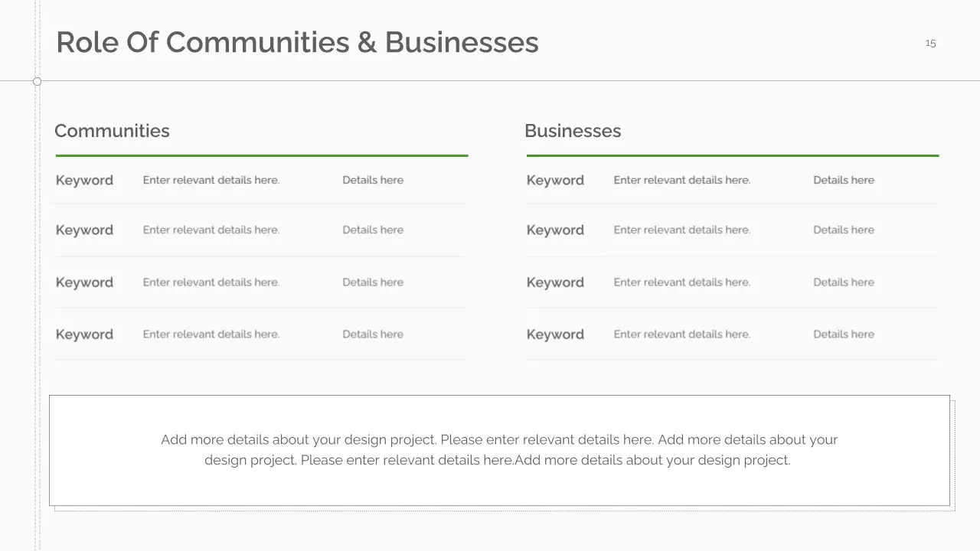Click the first Keyword in the Communities table
This screenshot has height=551, width=980.
84,181
